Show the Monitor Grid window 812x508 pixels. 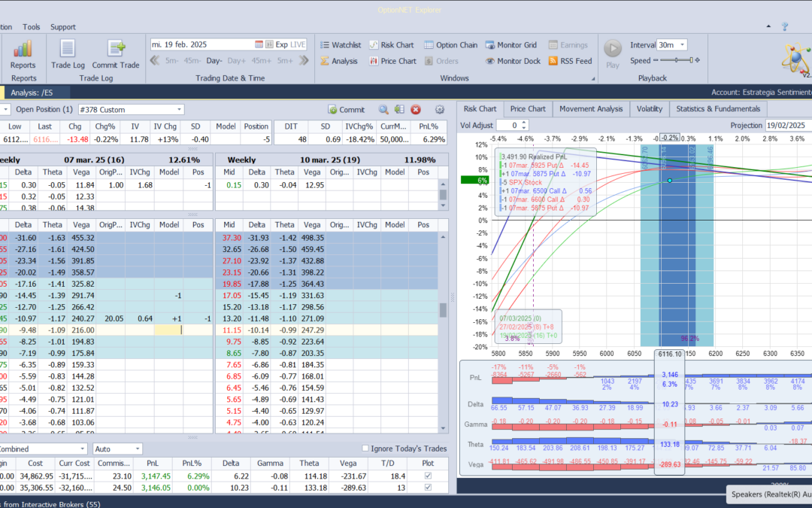click(511, 45)
